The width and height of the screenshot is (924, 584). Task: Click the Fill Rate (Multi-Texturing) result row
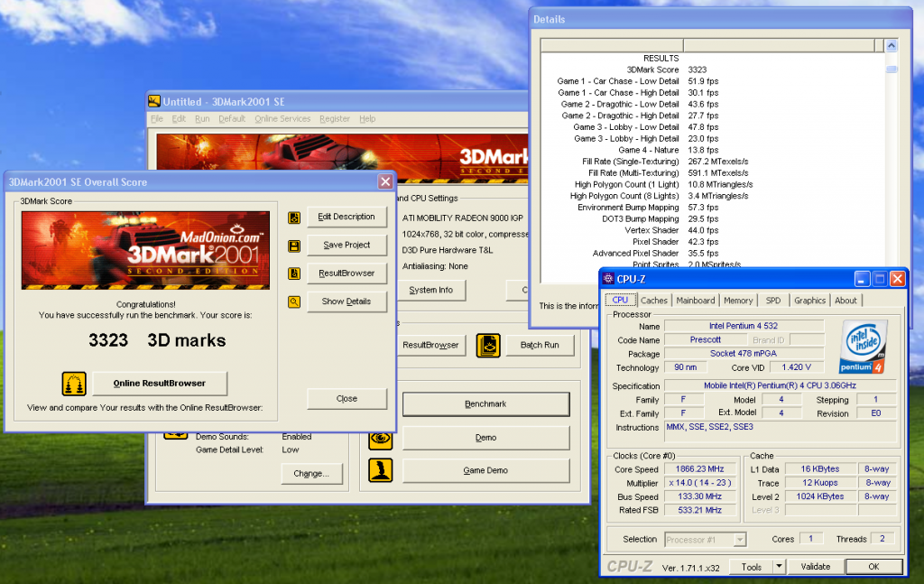(669, 173)
